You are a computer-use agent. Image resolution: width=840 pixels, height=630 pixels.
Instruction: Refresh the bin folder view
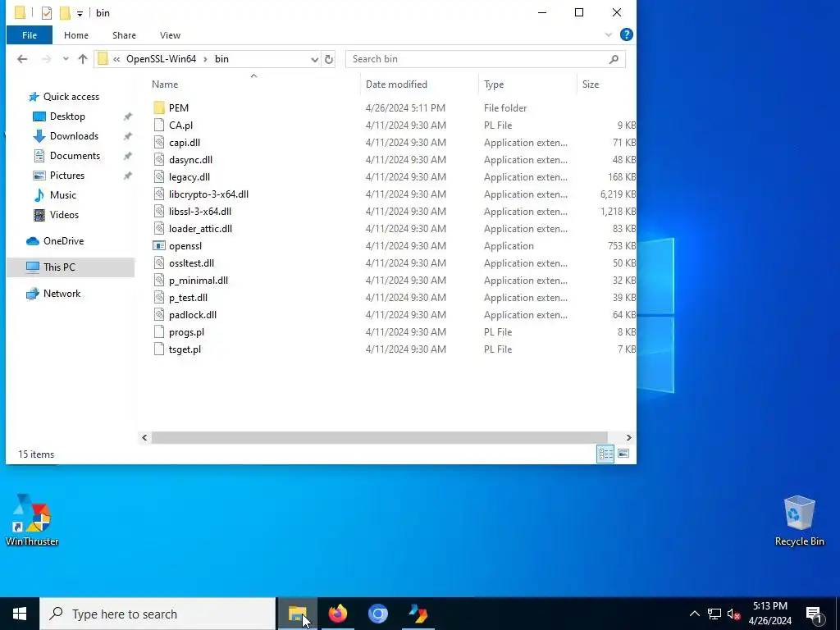pyautogui.click(x=329, y=59)
